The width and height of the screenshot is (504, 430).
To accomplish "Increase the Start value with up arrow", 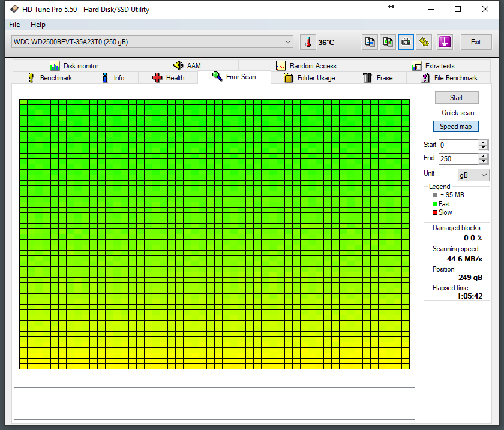I will [x=483, y=142].
